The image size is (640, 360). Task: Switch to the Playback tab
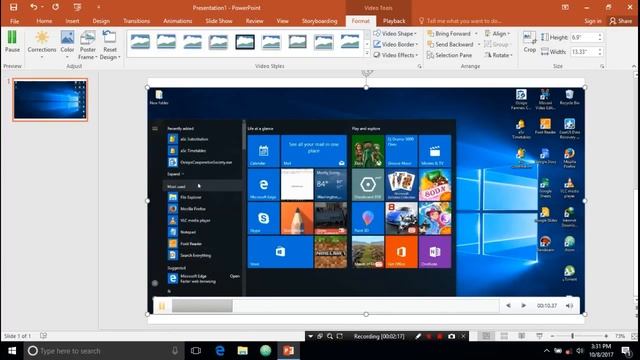(x=394, y=21)
